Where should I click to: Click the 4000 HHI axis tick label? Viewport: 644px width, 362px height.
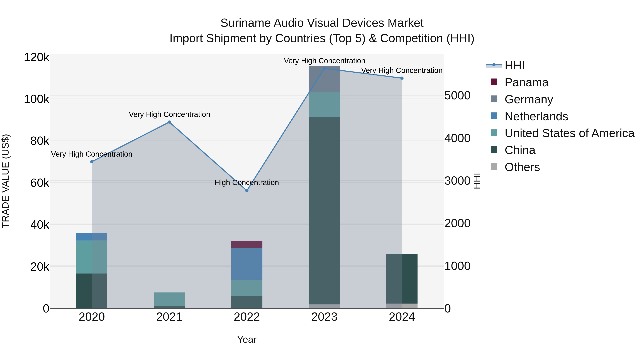457,138
